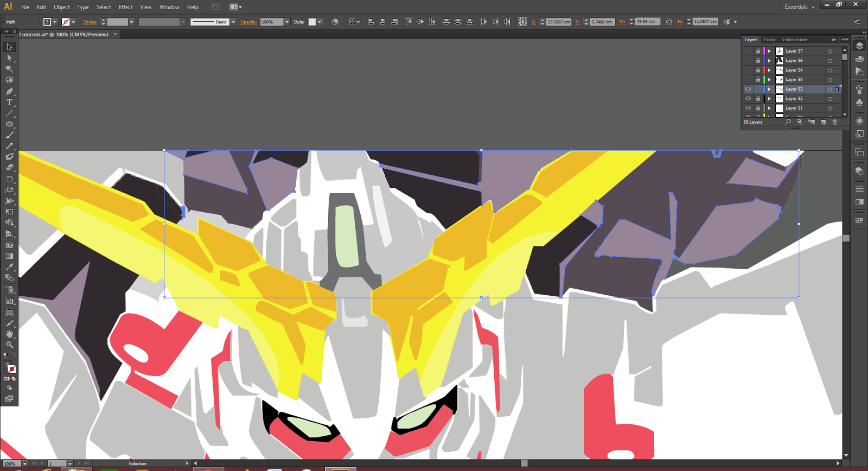Screen dimensions: 868x471
Task: Select the Paintbrush tool
Action: [x=9, y=135]
